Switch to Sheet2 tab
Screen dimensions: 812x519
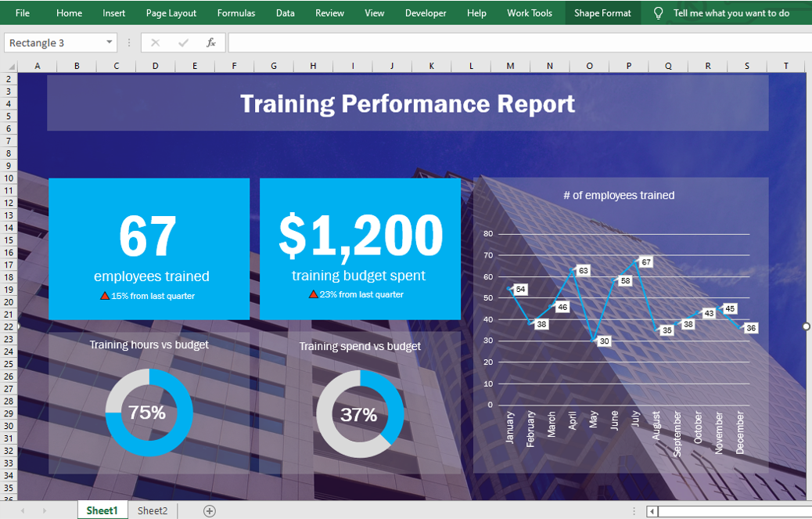point(153,510)
